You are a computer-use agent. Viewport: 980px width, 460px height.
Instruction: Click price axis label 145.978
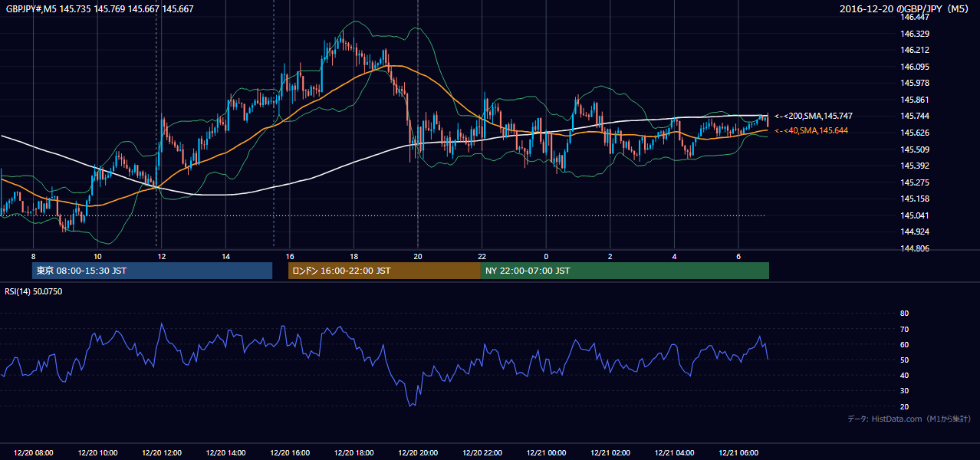pyautogui.click(x=915, y=83)
